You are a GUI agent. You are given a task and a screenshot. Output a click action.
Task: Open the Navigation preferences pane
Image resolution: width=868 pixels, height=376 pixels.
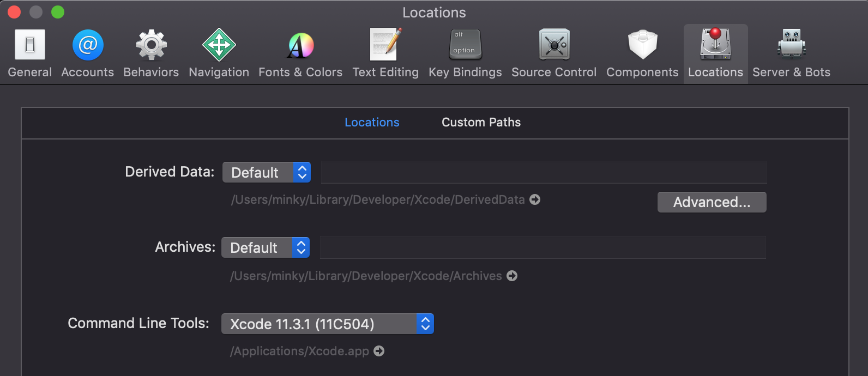pyautogui.click(x=219, y=53)
